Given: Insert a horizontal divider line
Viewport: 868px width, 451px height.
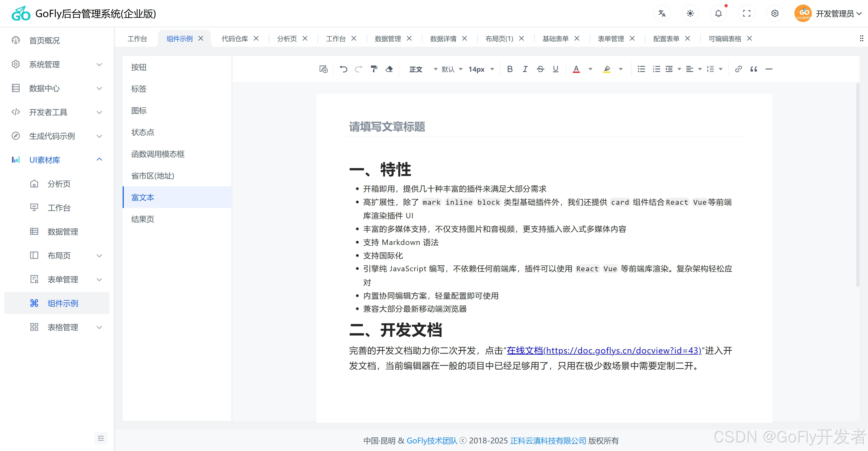Looking at the screenshot, I should (769, 69).
